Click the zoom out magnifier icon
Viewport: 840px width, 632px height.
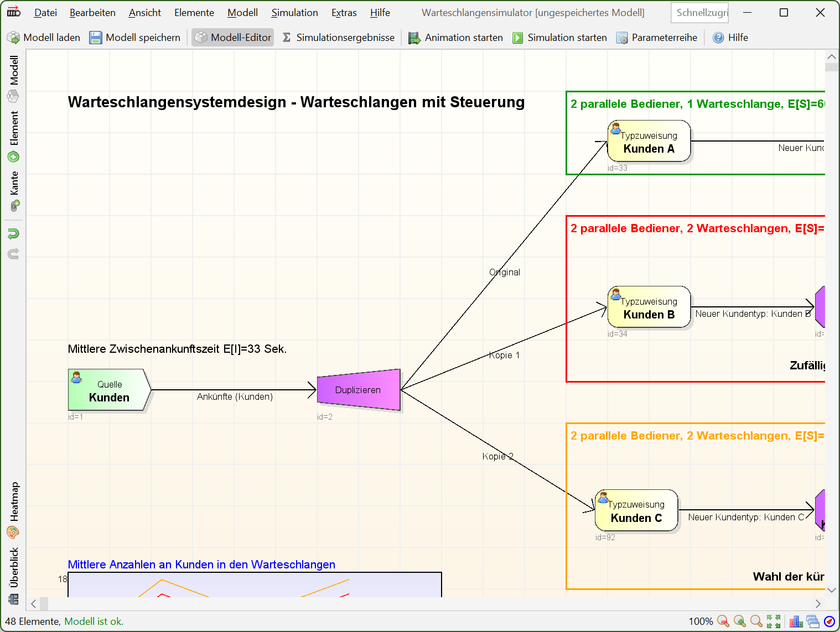723,621
